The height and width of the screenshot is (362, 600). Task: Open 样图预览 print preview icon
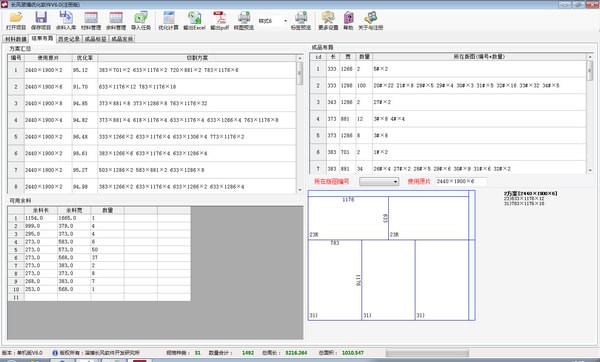[244, 21]
